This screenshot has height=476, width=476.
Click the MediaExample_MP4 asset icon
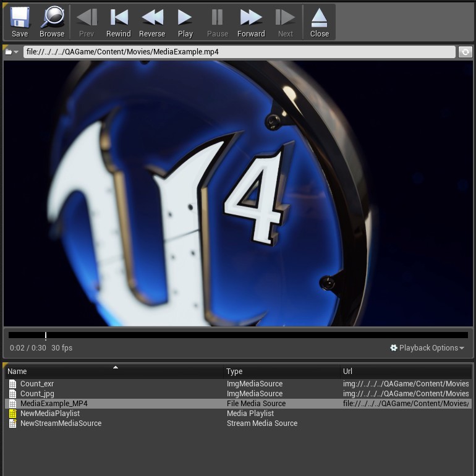(x=12, y=404)
